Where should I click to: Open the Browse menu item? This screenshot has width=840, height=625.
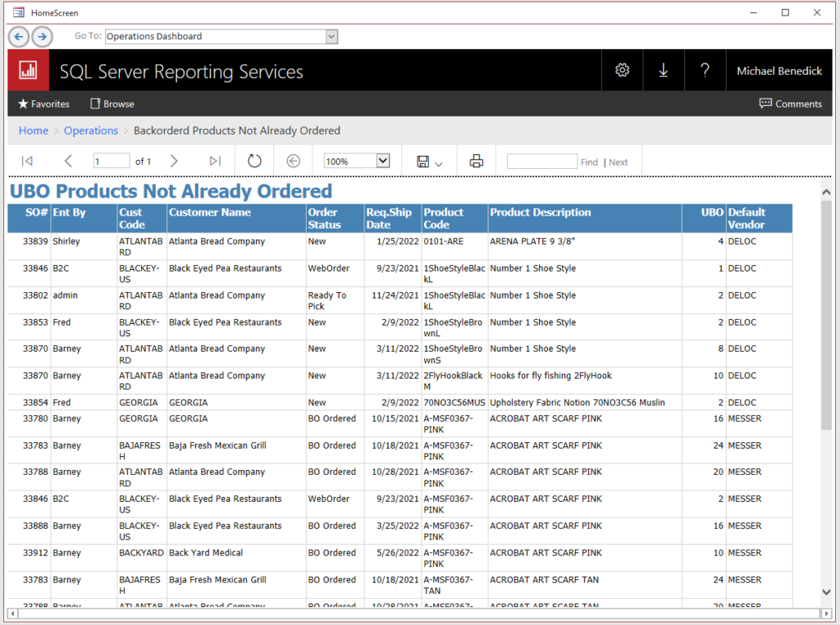coord(112,104)
